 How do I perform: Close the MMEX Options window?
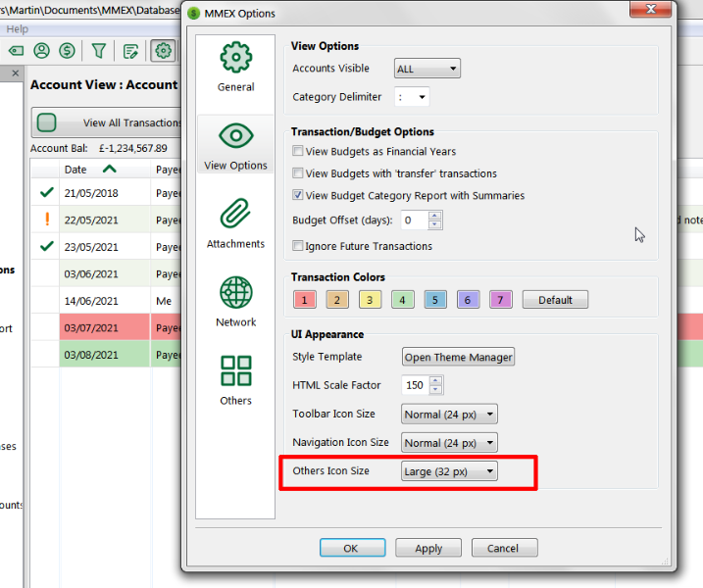[x=650, y=9]
